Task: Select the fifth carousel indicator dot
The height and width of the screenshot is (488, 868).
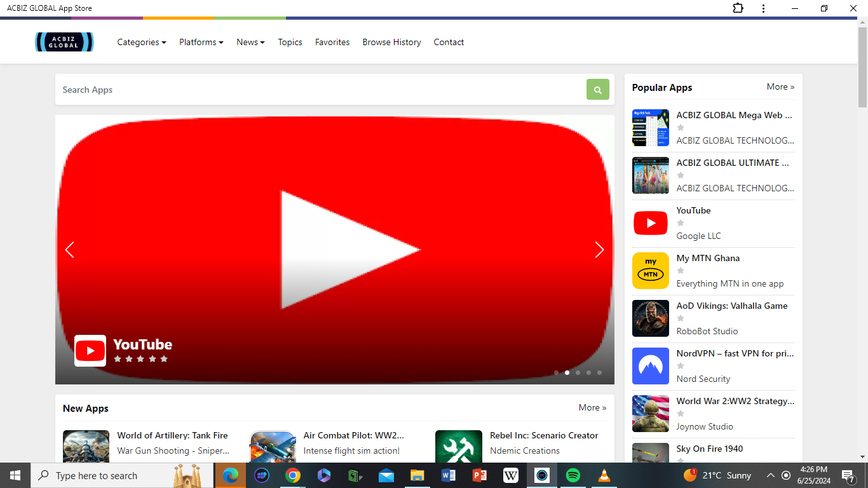Action: 599,373
